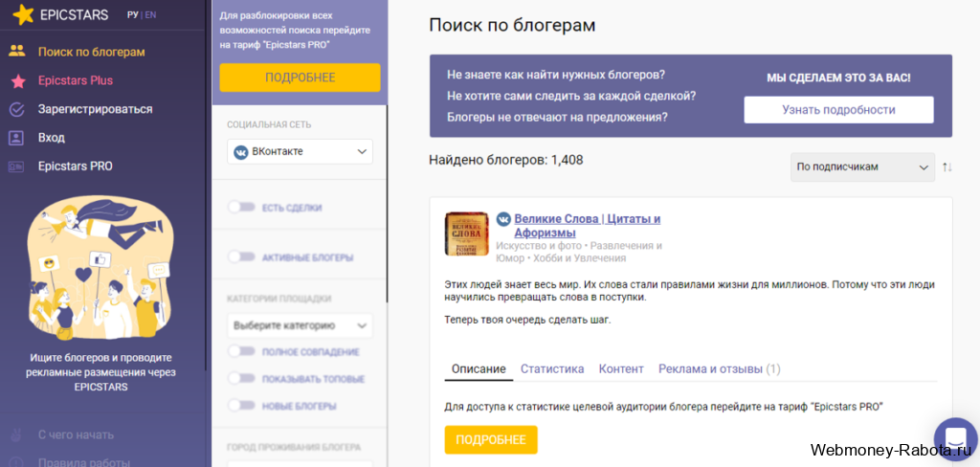Open Поиск по блогерам in sidebar
980x467 pixels.
tap(91, 52)
